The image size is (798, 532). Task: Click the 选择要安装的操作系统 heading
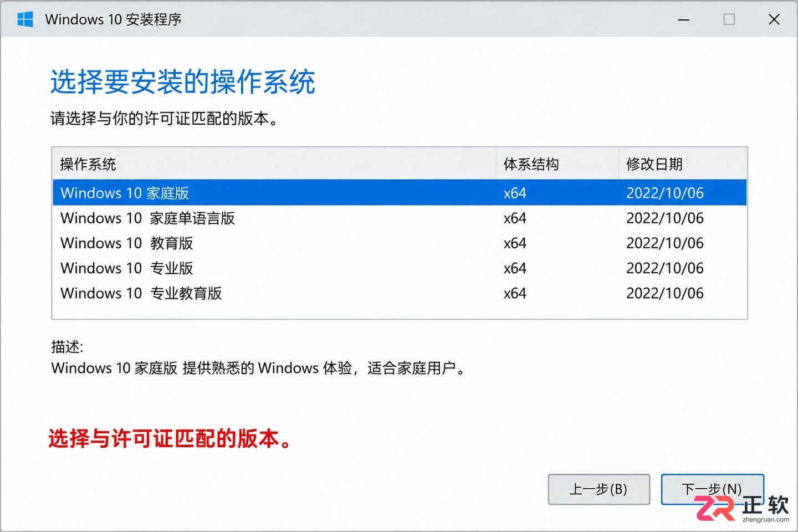point(183,82)
